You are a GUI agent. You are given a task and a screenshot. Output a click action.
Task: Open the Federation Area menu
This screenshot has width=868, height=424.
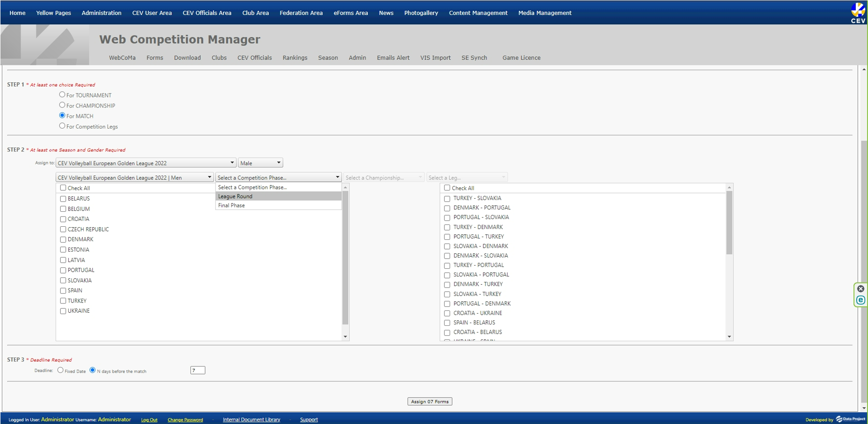(301, 13)
